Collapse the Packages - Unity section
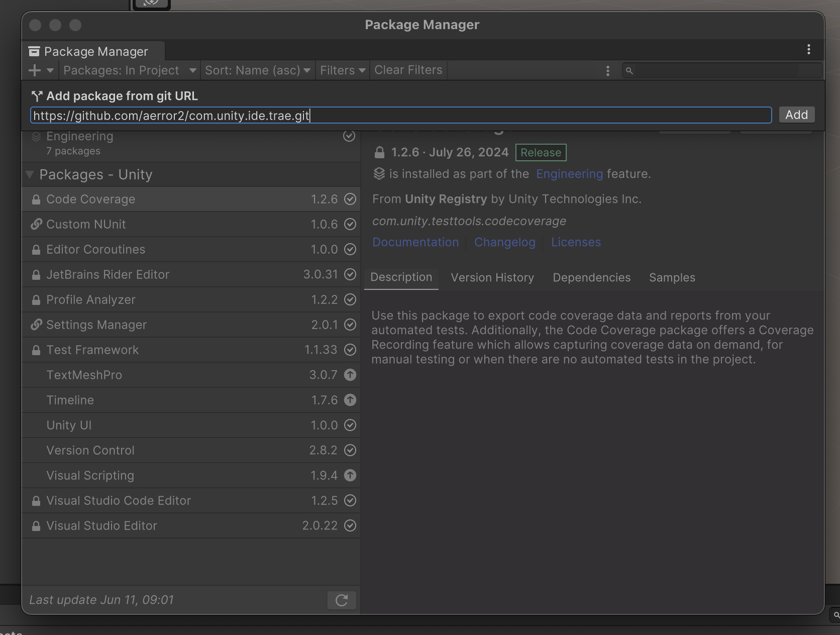 click(30, 175)
